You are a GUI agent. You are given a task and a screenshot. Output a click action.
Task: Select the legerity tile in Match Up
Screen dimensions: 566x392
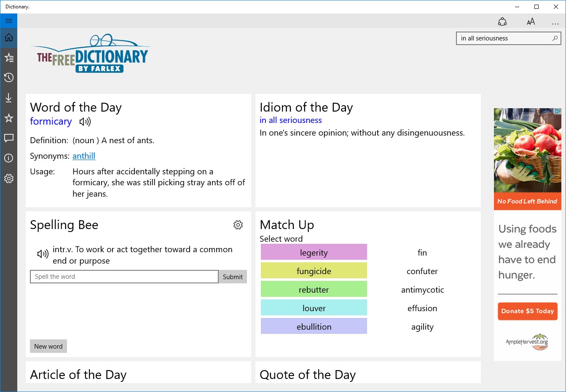(x=314, y=252)
